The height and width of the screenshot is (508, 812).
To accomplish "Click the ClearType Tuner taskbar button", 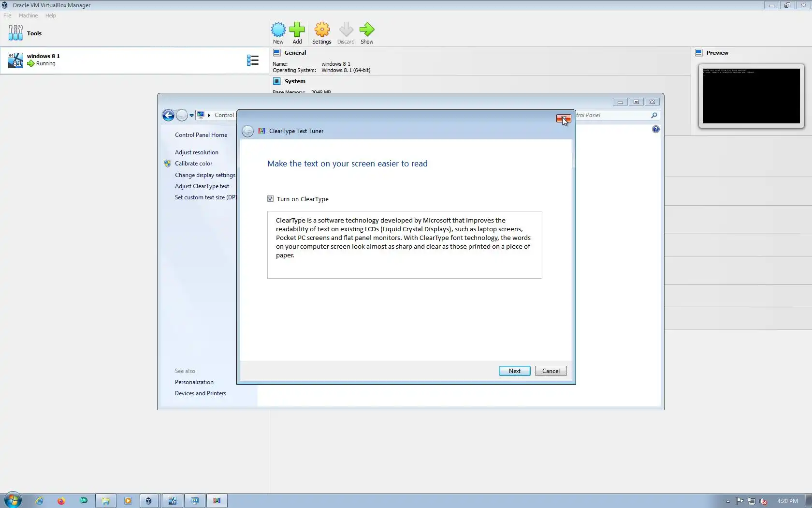I will point(217,501).
